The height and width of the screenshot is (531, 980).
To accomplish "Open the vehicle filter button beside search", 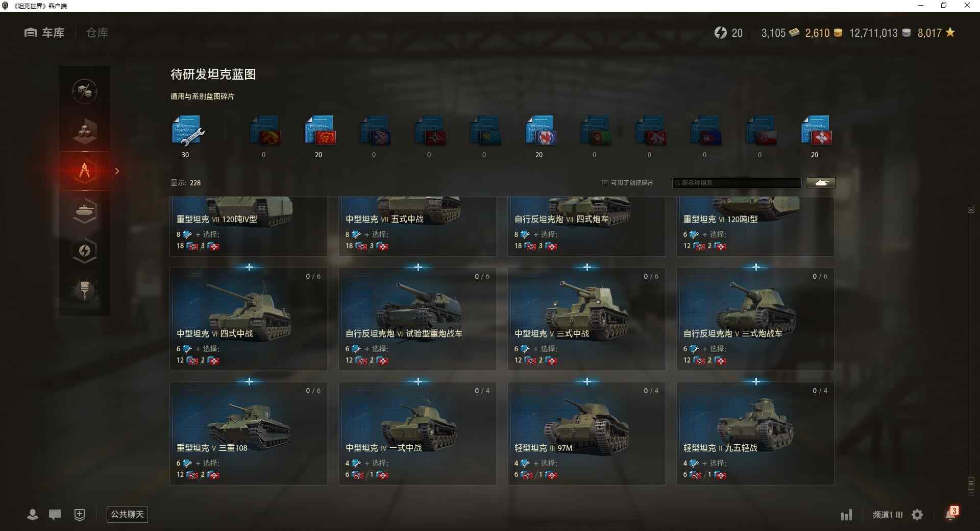I will [821, 183].
